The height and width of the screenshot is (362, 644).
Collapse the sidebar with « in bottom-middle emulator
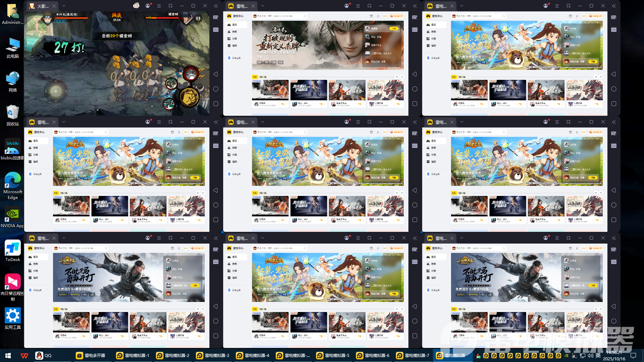415,238
